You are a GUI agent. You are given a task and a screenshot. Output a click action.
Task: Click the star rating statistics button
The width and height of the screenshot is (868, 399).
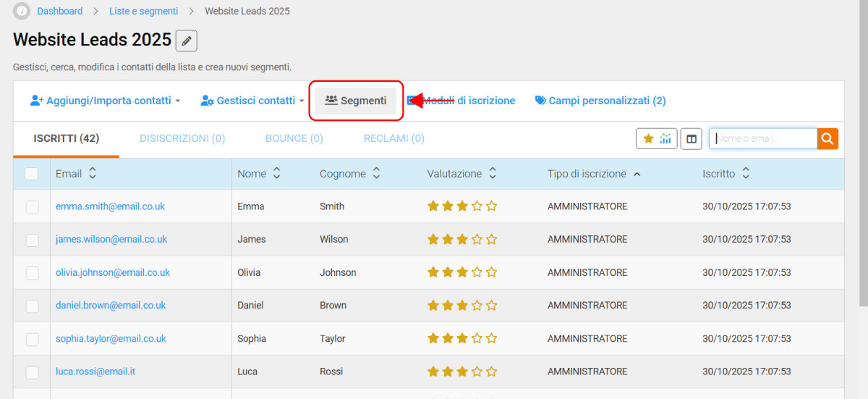coord(657,139)
